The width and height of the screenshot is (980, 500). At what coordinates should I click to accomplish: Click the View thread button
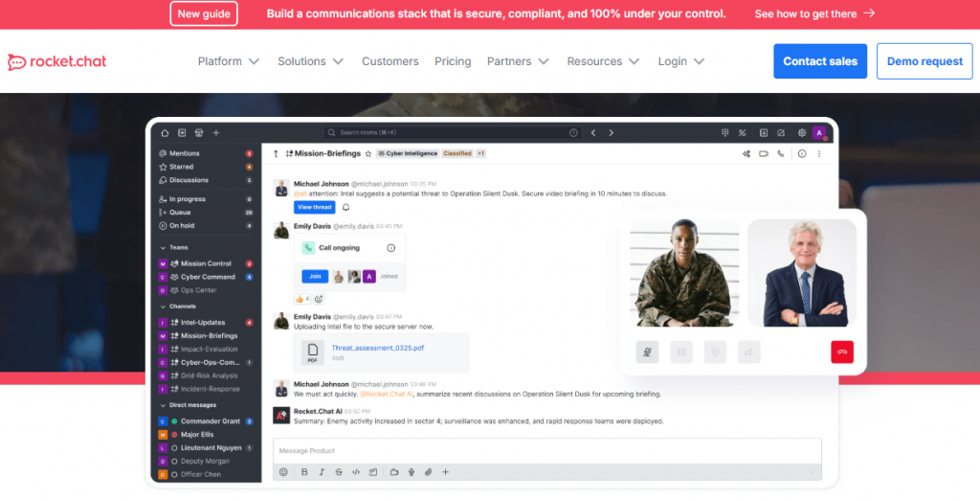click(x=314, y=207)
